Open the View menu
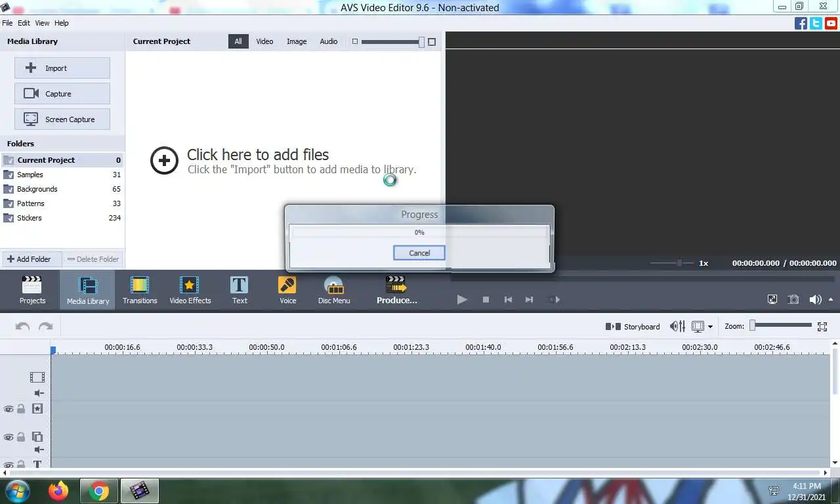The width and height of the screenshot is (840, 504). [x=42, y=23]
